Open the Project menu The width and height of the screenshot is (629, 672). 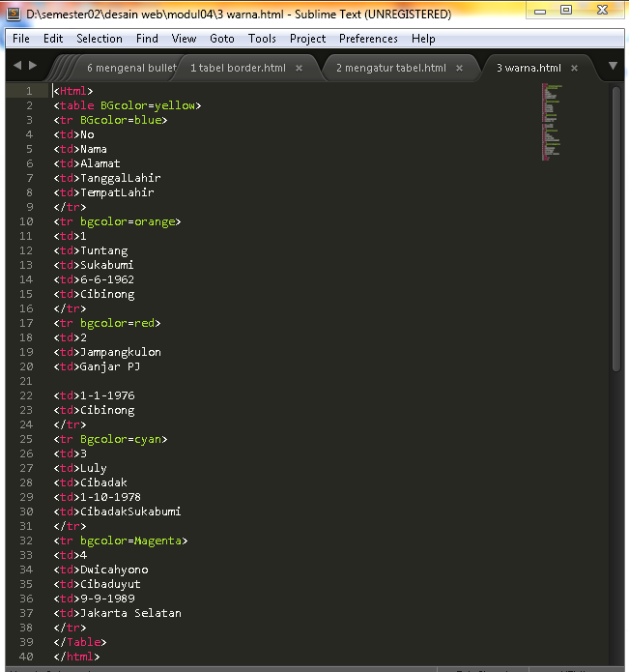click(307, 39)
